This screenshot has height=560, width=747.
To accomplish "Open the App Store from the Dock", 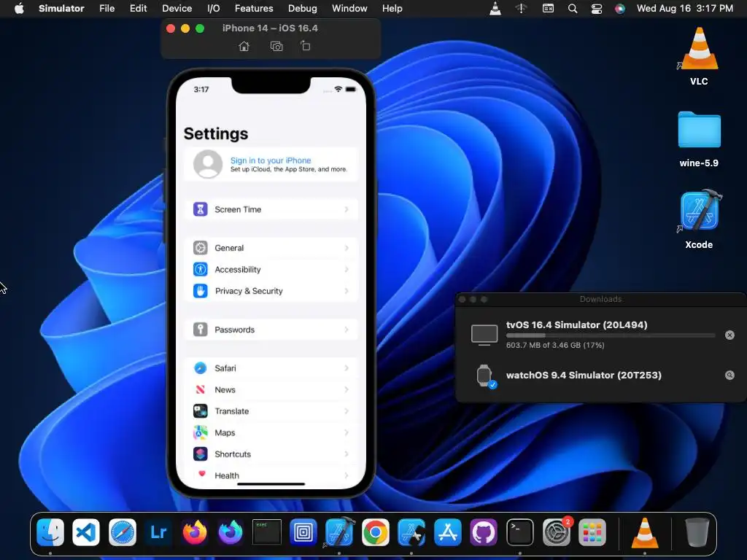I will tap(448, 532).
